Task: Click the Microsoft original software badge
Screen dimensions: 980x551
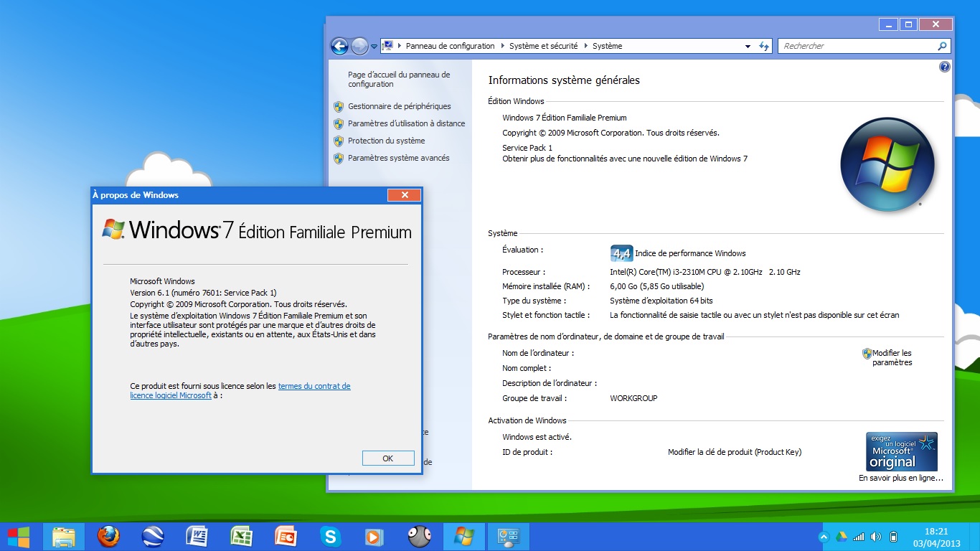Action: [902, 451]
